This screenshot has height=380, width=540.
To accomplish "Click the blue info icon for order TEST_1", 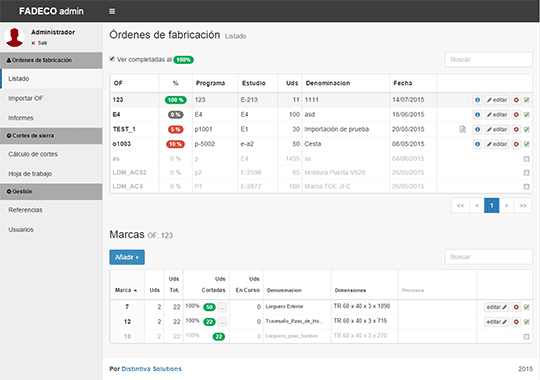I will (477, 130).
